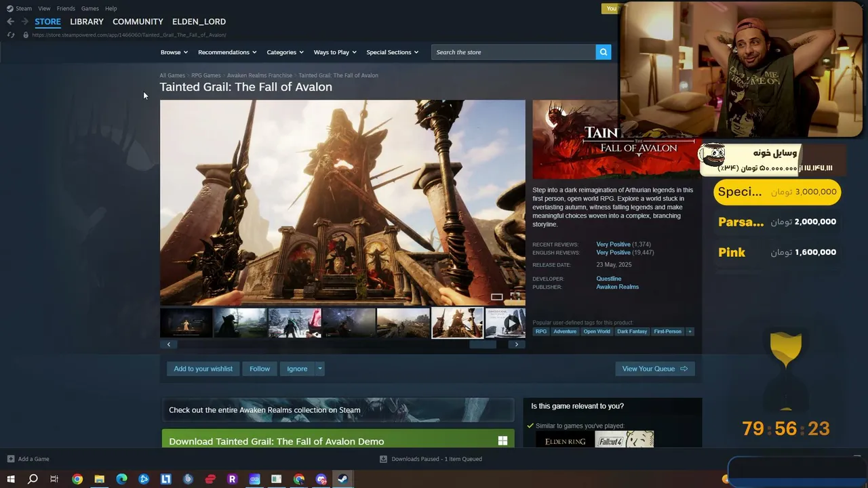Click the small window icon on the screenshot
The image size is (868, 488).
497,297
